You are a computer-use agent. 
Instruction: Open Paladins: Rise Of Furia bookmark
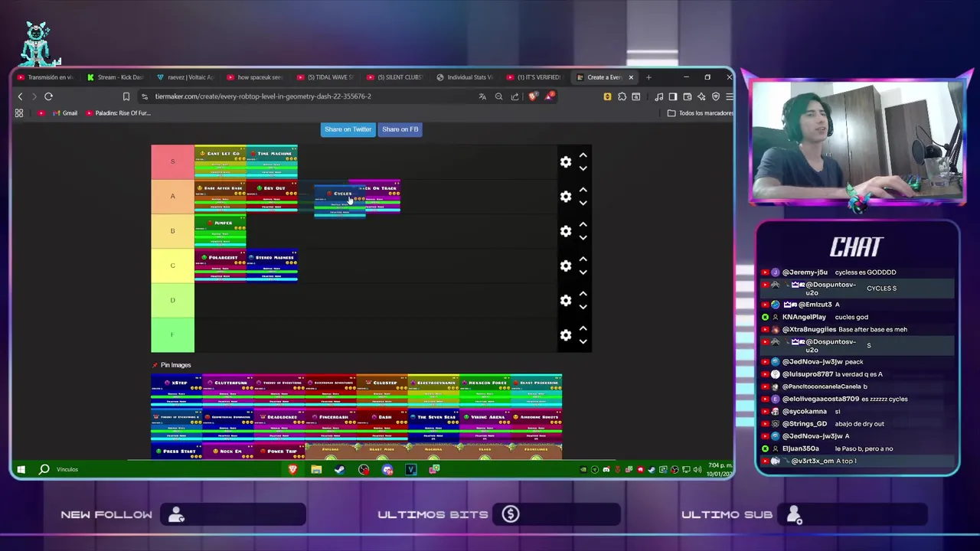tap(118, 113)
